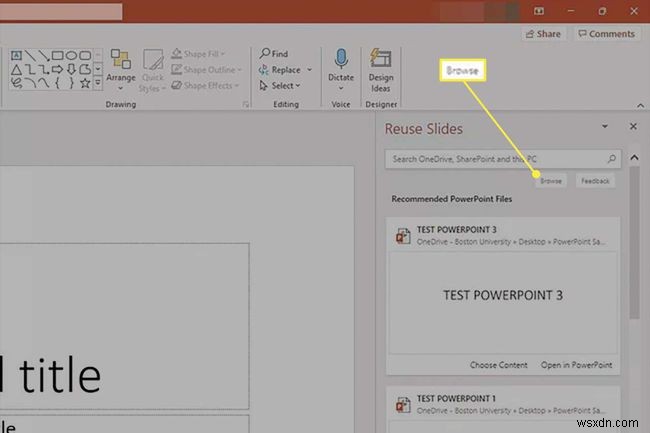Select the 5-Point Star shape
650x433 pixels.
pos(85,83)
